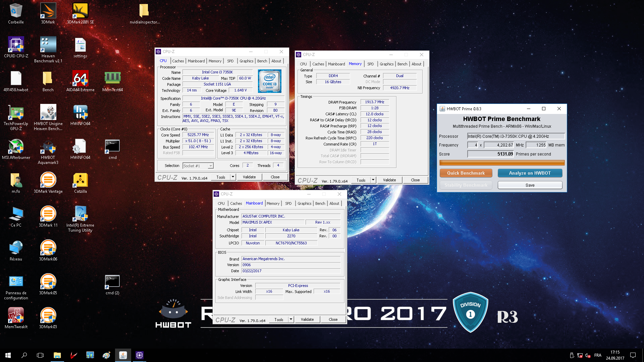
Task: Expand the Socket #1 selection dropdown
Action: (x=211, y=166)
